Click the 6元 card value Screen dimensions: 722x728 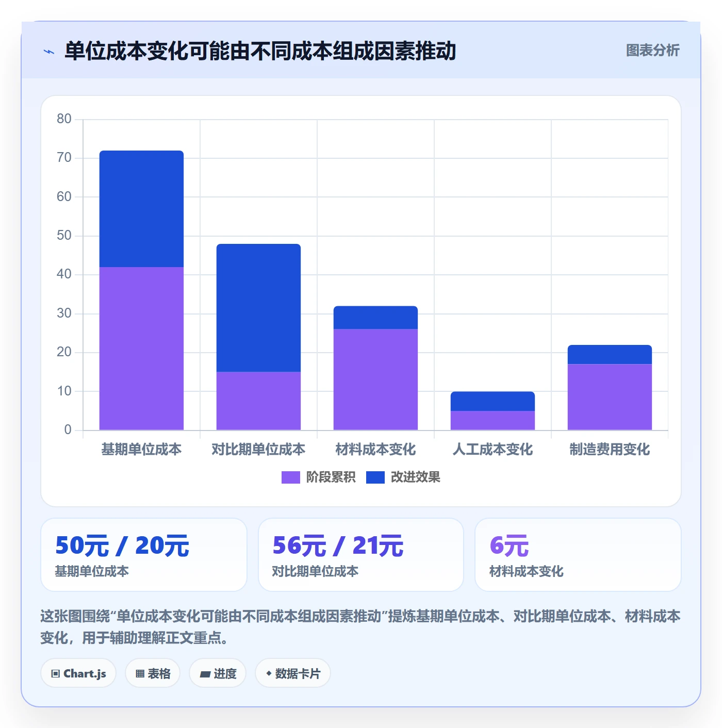[x=510, y=546]
